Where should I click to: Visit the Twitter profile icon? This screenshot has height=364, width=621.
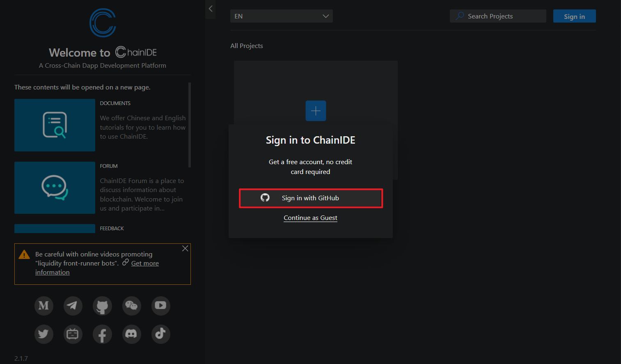(x=44, y=334)
